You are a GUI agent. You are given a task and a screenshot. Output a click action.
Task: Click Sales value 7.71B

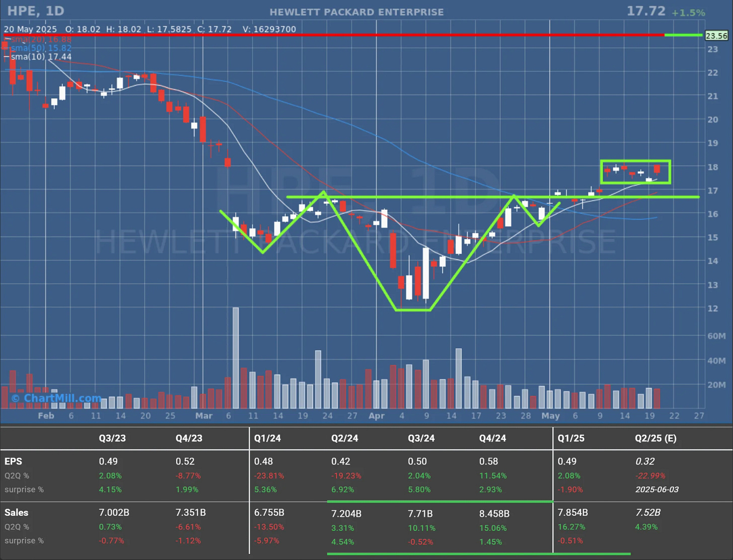[x=420, y=514]
